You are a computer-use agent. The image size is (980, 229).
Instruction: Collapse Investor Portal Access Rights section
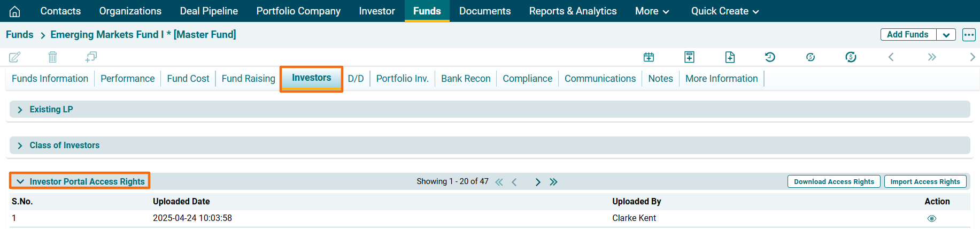click(x=20, y=181)
